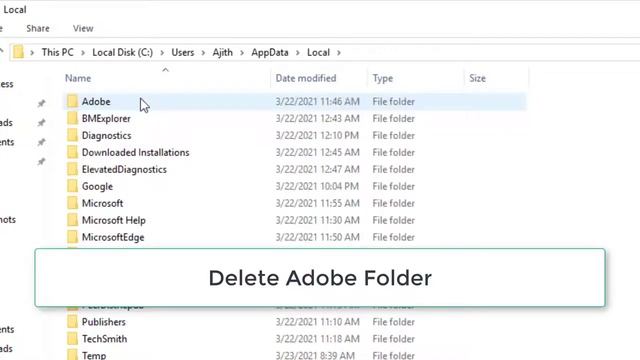Expand chevron after Users in path

coord(203,53)
